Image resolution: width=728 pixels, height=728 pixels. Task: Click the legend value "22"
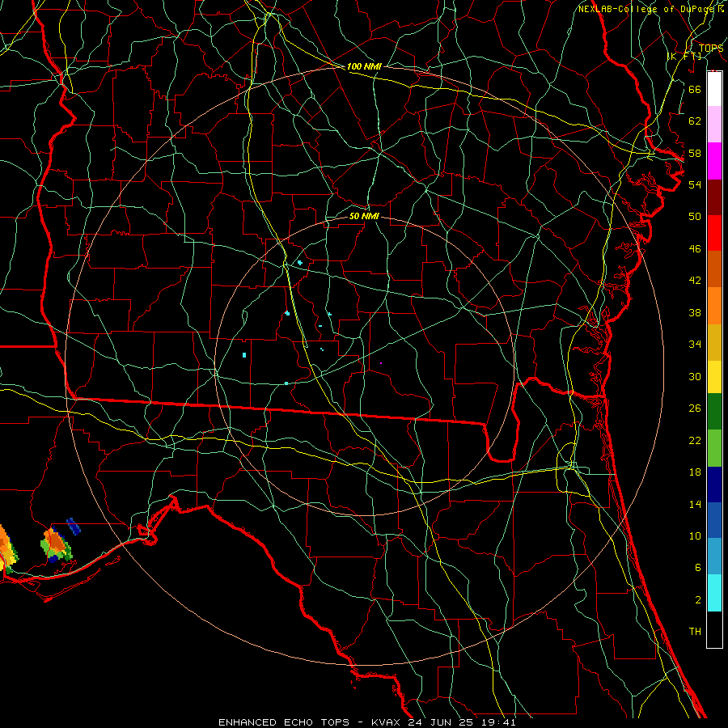695,440
